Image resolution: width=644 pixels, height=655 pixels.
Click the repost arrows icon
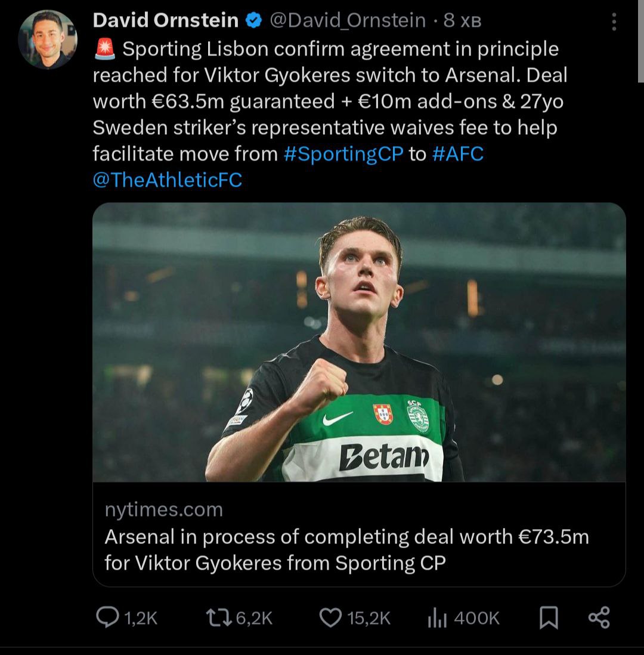(218, 617)
